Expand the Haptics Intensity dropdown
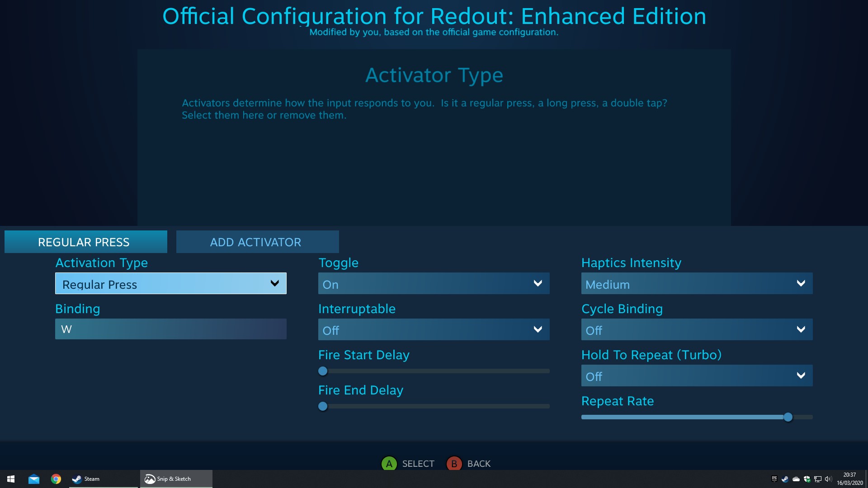This screenshot has height=488, width=868. pyautogui.click(x=697, y=284)
